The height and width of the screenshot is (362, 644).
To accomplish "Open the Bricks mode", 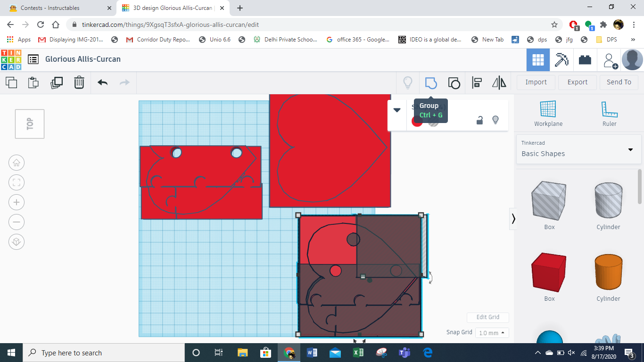I will pyautogui.click(x=585, y=60).
